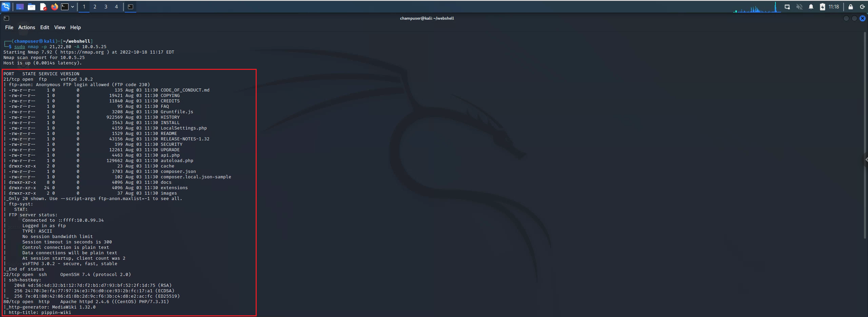The image size is (868, 317).
Task: Click the 11:18 panel clock
Action: click(x=834, y=7)
